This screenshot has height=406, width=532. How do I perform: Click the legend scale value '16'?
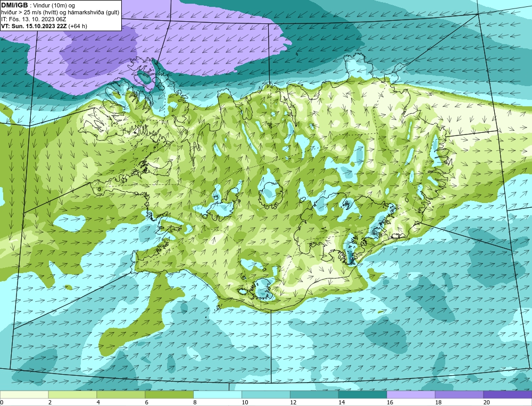[x=390, y=402]
